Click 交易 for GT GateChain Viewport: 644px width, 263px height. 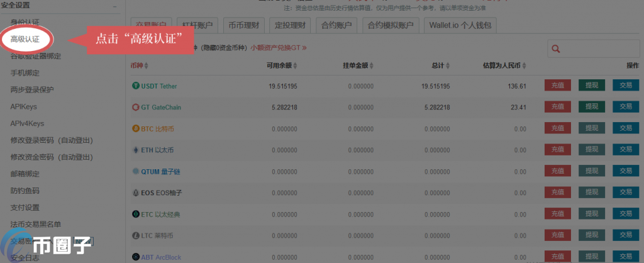click(x=626, y=107)
